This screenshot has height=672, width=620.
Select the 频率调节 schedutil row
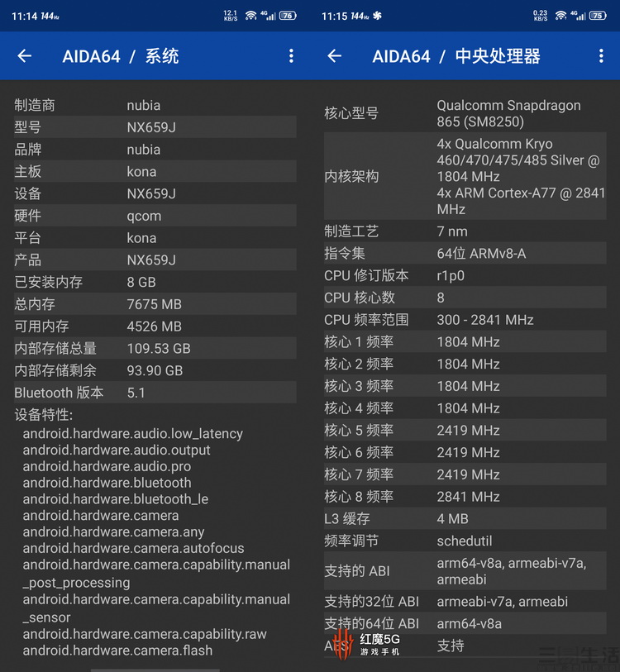click(465, 541)
